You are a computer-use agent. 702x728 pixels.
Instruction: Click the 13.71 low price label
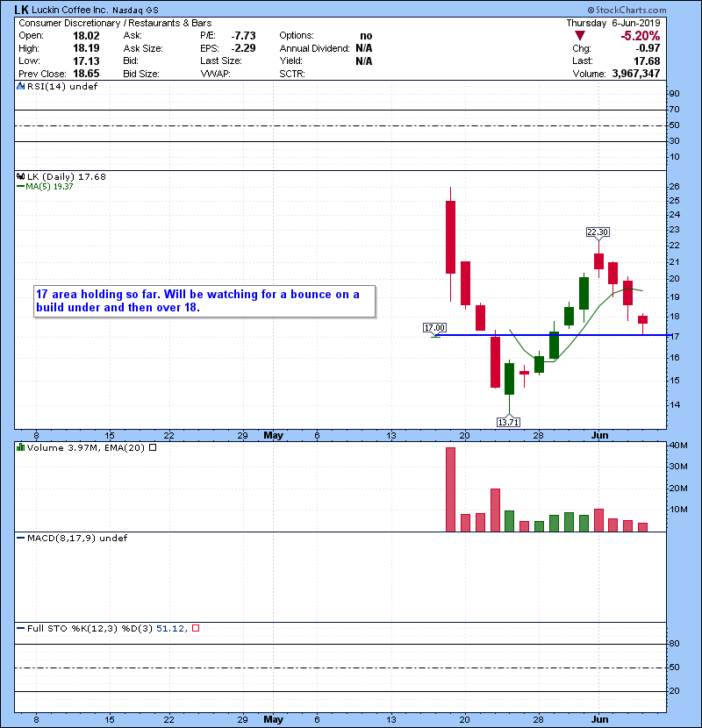point(509,422)
